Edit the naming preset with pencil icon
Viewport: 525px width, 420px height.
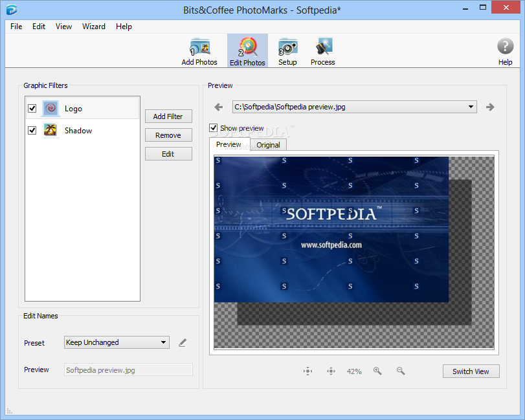click(x=183, y=343)
